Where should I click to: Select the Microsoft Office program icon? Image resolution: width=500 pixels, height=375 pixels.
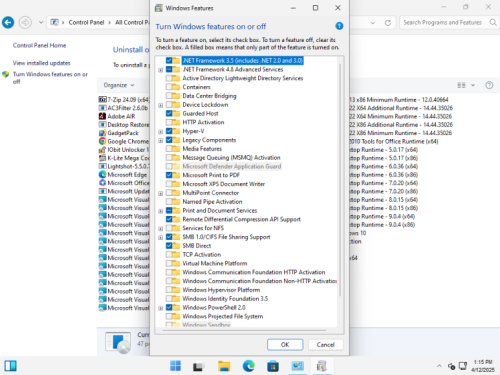[102, 183]
